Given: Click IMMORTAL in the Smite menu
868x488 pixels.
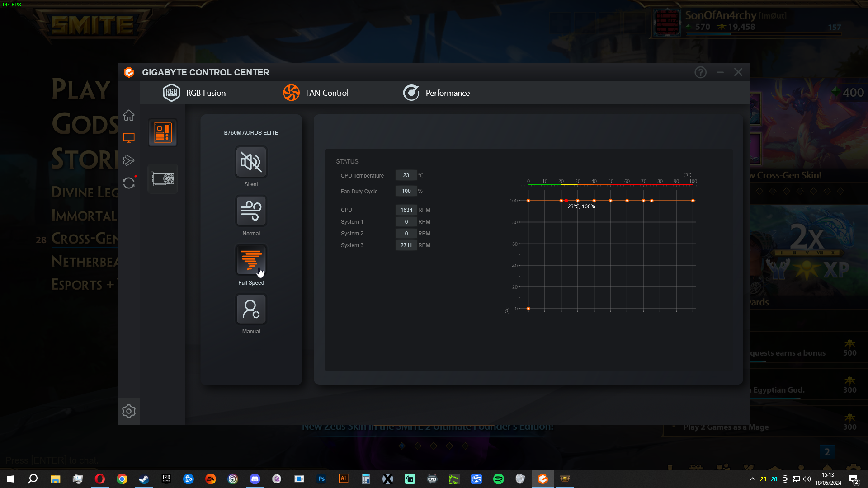Looking at the screenshot, I should (x=85, y=216).
